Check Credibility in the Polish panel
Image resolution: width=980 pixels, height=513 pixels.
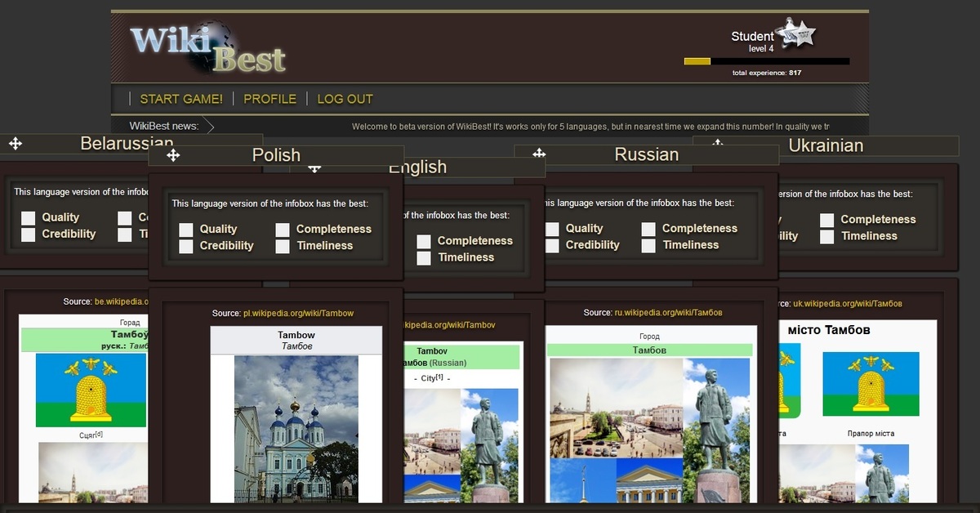click(x=186, y=246)
